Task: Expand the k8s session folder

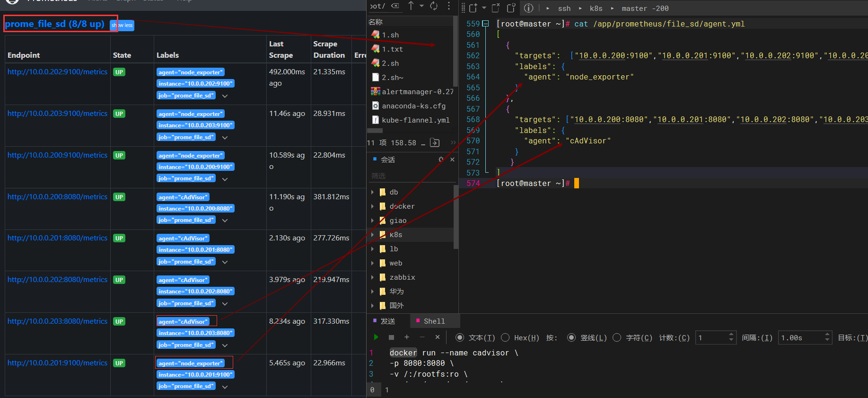Action: tap(372, 235)
